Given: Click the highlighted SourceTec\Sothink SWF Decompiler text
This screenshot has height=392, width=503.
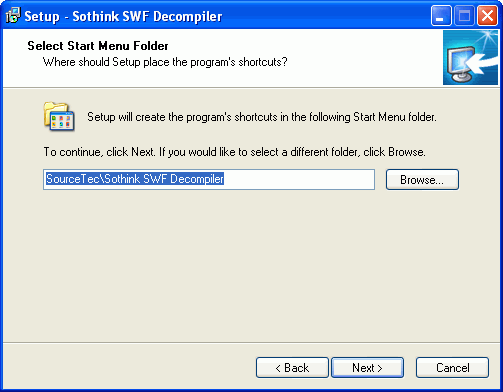Looking at the screenshot, I should [135, 179].
